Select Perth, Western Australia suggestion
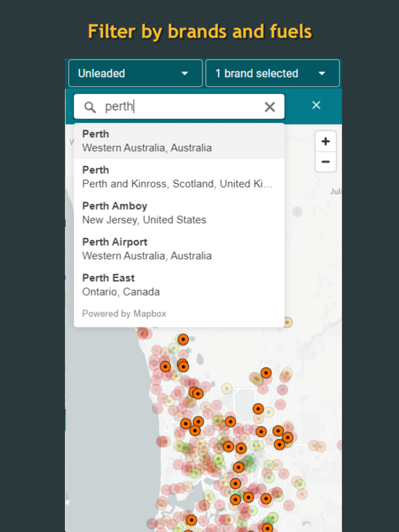Screen dimensions: 399x532 179,141
